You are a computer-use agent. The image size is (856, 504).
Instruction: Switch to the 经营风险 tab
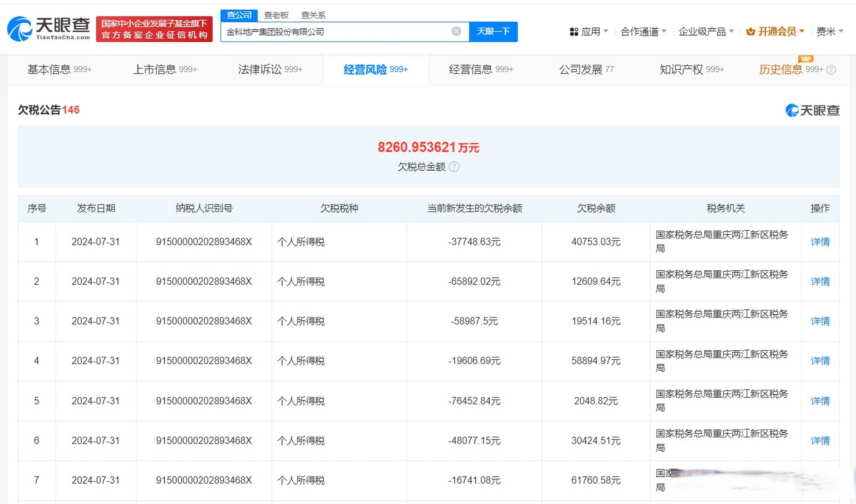coord(376,70)
